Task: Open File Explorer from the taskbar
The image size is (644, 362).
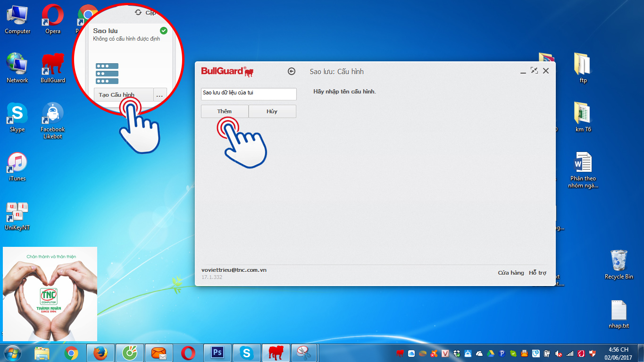Action: click(x=42, y=353)
